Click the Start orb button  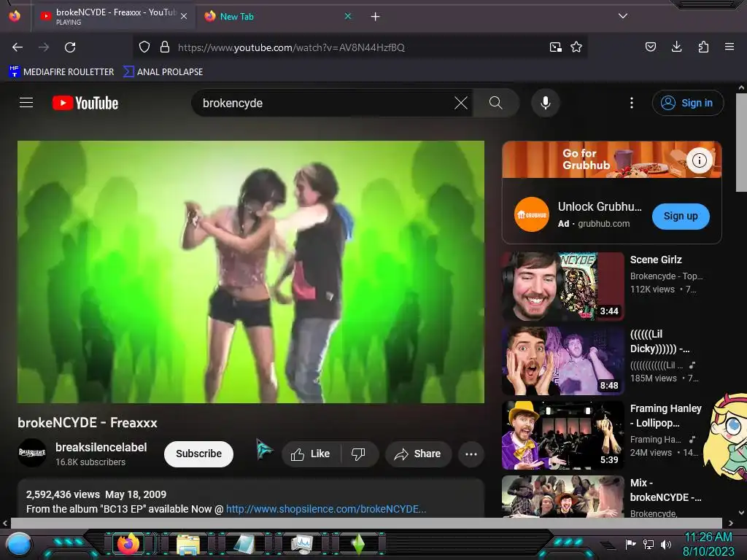coord(20,545)
